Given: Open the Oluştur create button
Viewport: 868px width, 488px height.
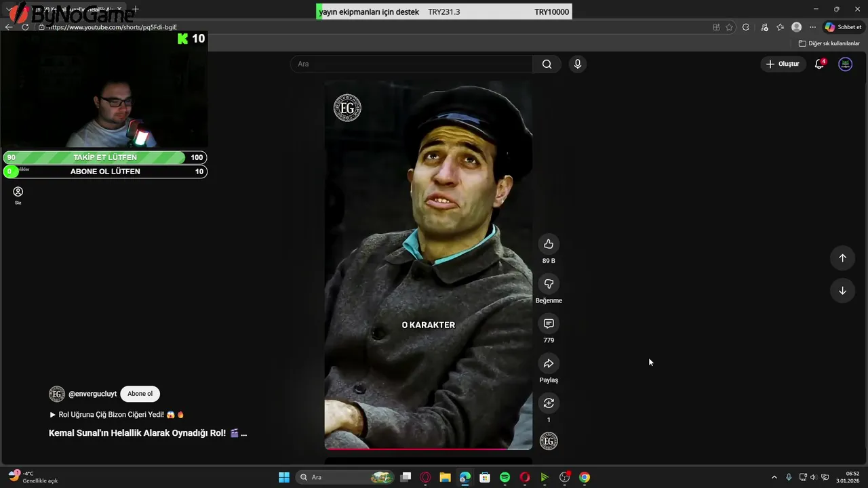Looking at the screenshot, I should point(783,64).
